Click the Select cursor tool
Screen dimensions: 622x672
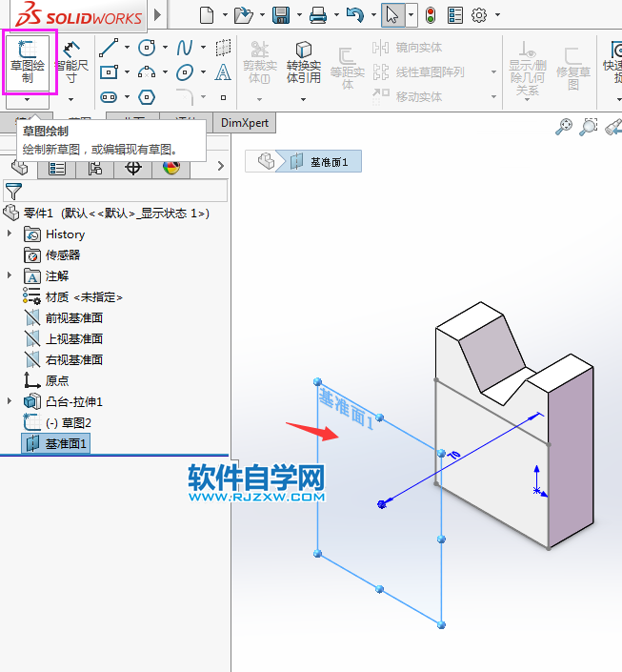[x=392, y=15]
